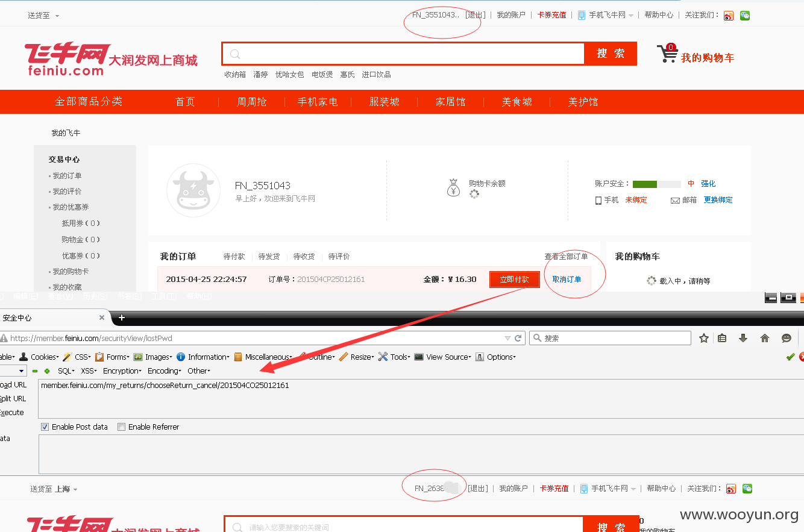804x532 pixels.
Task: Open the Options toolbar dropdown
Action: 496,357
